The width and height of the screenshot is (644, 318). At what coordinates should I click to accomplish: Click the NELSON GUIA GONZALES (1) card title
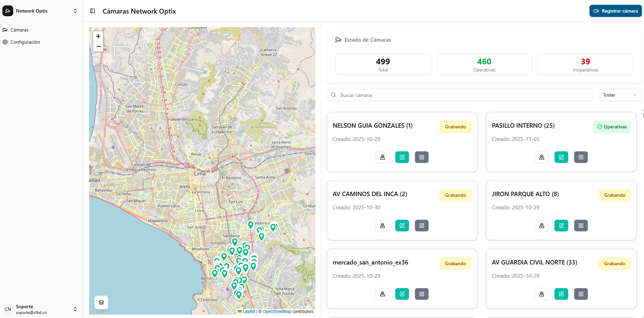tap(372, 126)
